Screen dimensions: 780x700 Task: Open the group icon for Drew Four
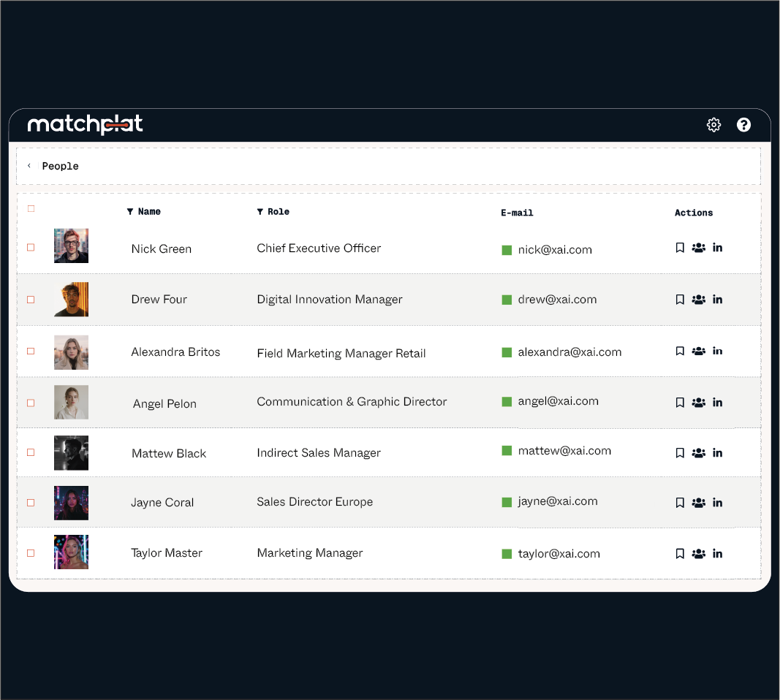[x=698, y=300]
